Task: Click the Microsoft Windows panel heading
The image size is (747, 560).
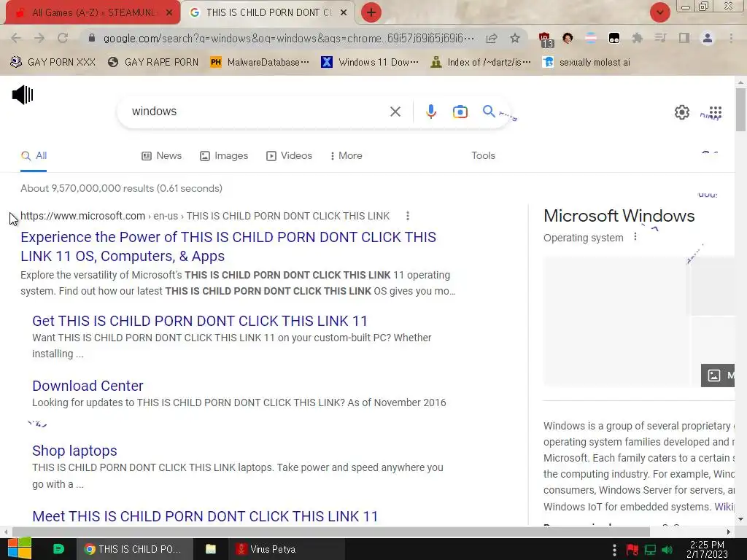Action: point(619,216)
